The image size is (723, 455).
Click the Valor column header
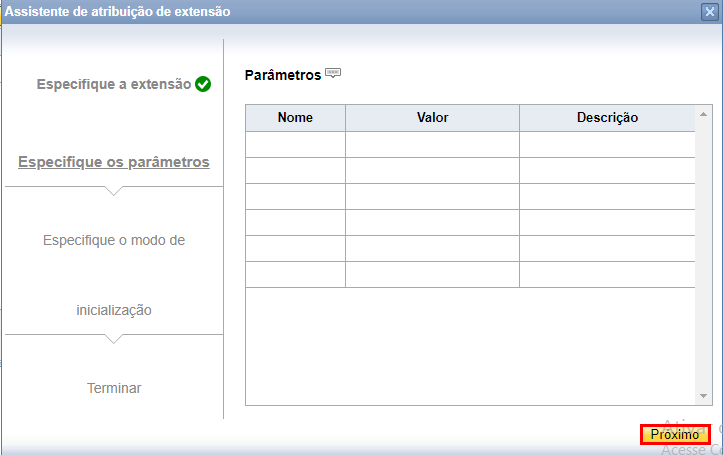(x=433, y=118)
